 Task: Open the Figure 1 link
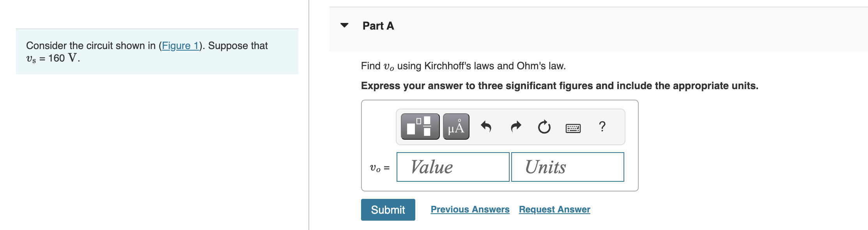tap(180, 46)
